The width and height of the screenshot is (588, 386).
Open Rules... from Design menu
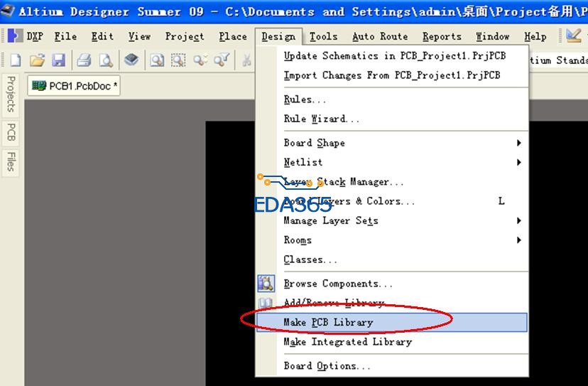(x=392, y=100)
